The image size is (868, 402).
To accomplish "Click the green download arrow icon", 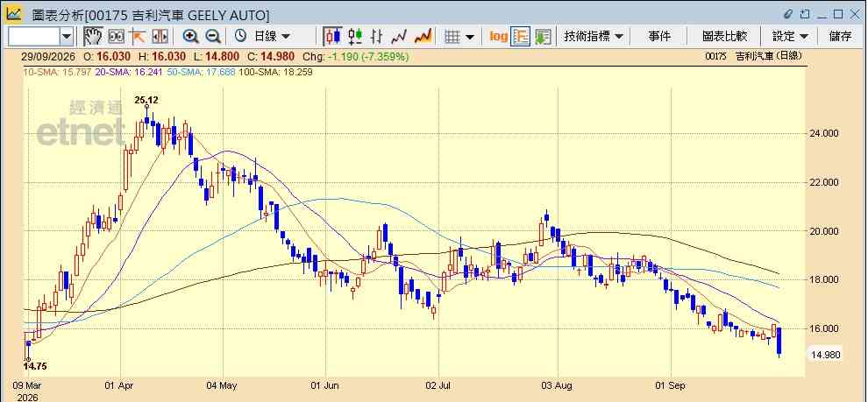I will pyautogui.click(x=543, y=37).
